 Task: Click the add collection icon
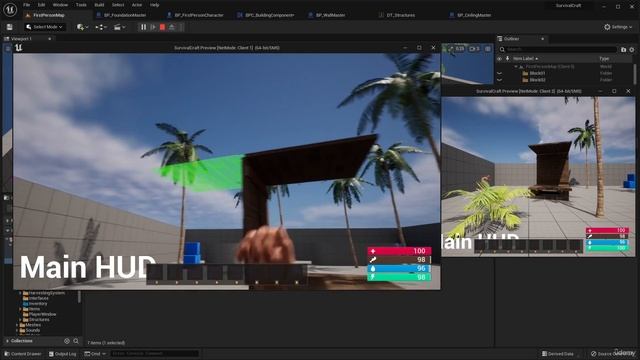(67, 341)
